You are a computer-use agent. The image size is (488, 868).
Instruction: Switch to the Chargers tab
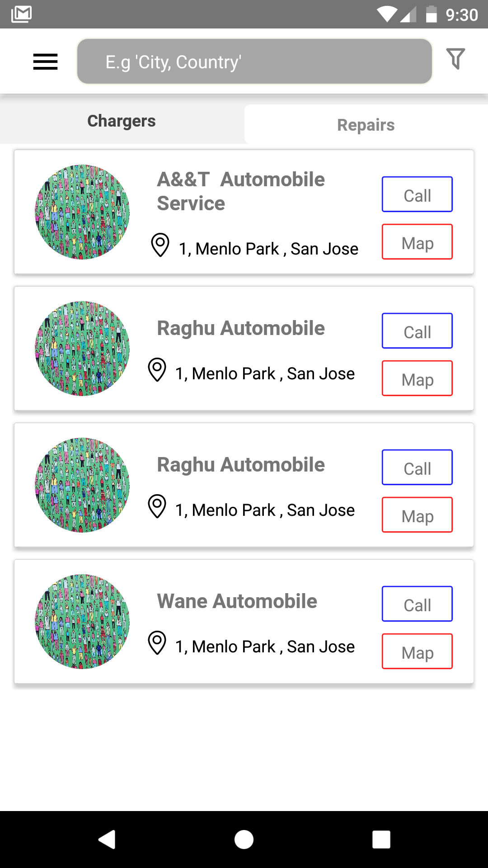pos(122,121)
